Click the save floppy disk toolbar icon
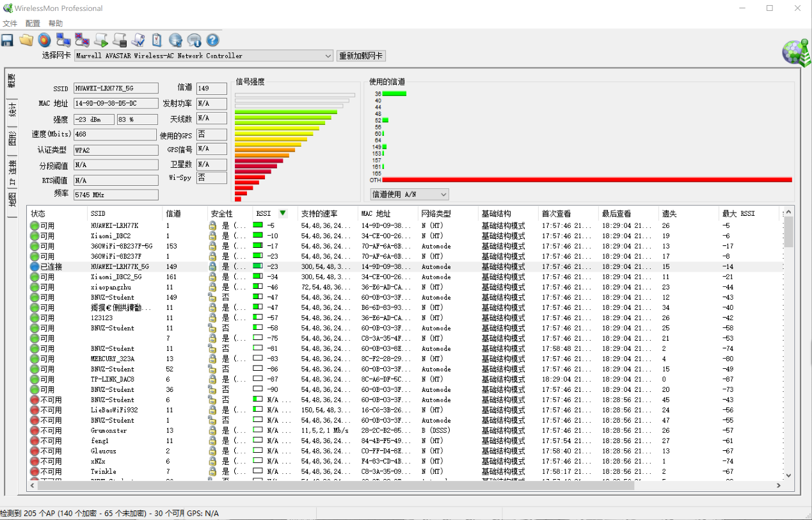The image size is (812, 520). pyautogui.click(x=8, y=40)
